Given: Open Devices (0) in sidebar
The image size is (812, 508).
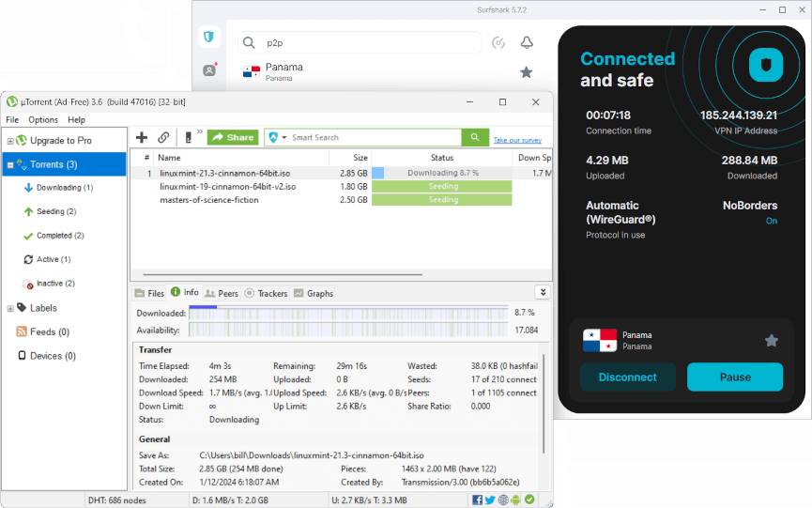Looking at the screenshot, I should (53, 356).
